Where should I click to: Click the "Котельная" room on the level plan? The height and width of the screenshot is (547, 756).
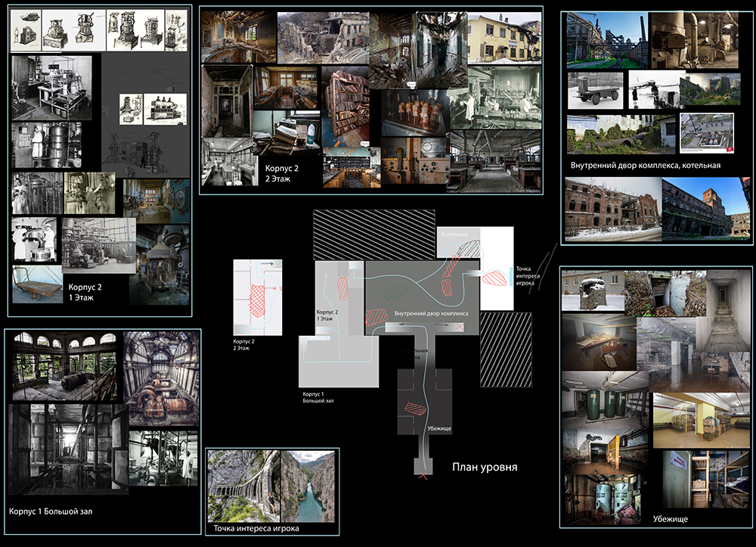[454, 236]
